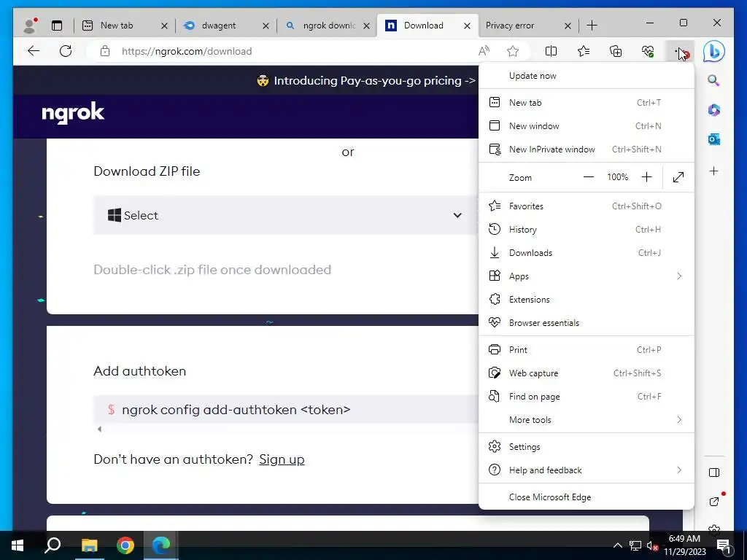
Task: Expand Help and feedback submenu
Action: pos(586,470)
